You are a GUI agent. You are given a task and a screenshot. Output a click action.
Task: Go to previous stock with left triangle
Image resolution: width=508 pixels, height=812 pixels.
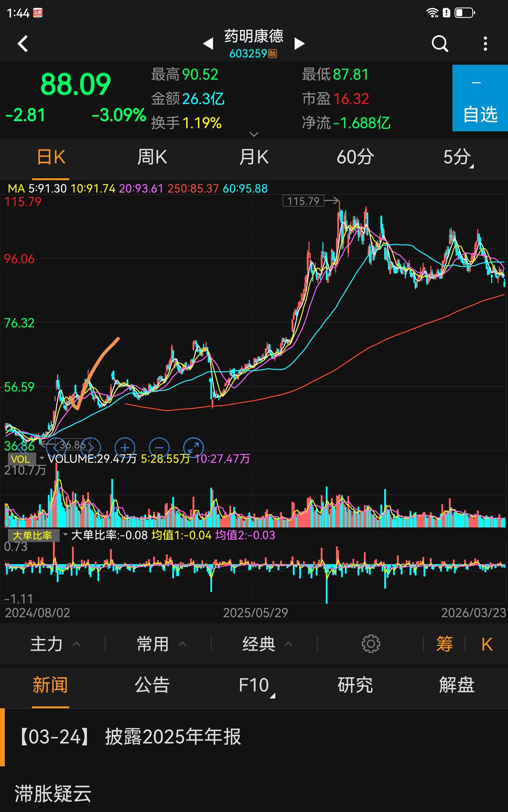click(208, 44)
